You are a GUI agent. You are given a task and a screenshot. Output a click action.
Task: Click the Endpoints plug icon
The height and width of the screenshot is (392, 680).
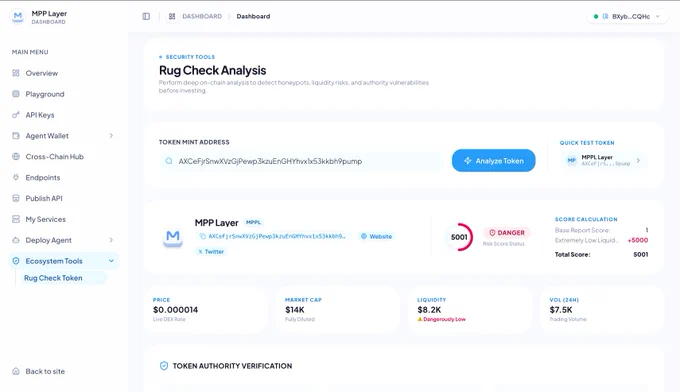point(16,177)
